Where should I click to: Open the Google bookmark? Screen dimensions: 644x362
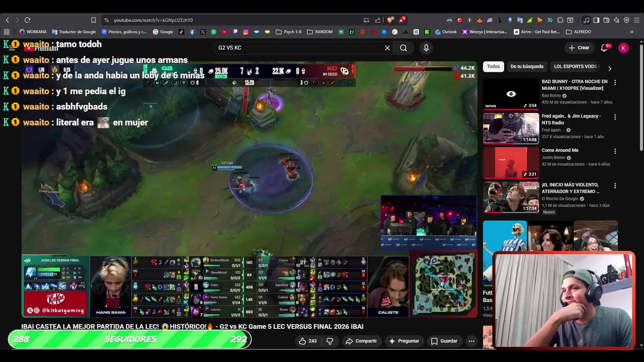(x=163, y=32)
